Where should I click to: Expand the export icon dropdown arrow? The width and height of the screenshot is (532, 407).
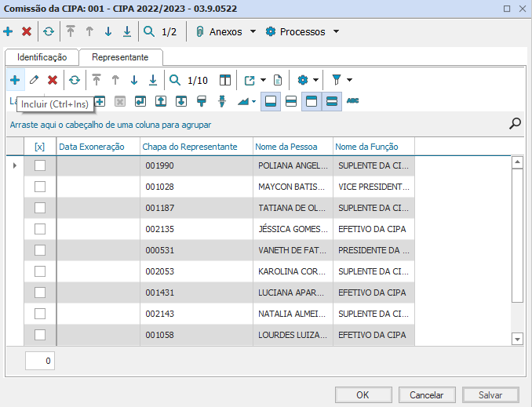click(x=263, y=80)
